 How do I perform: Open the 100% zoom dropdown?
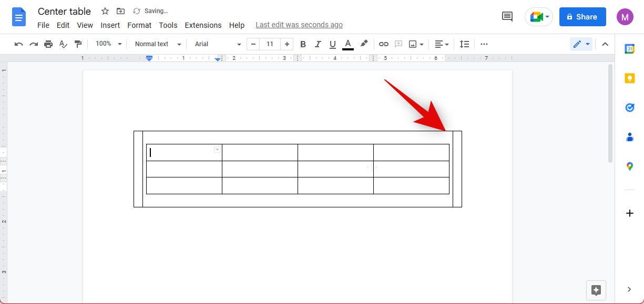(x=108, y=44)
